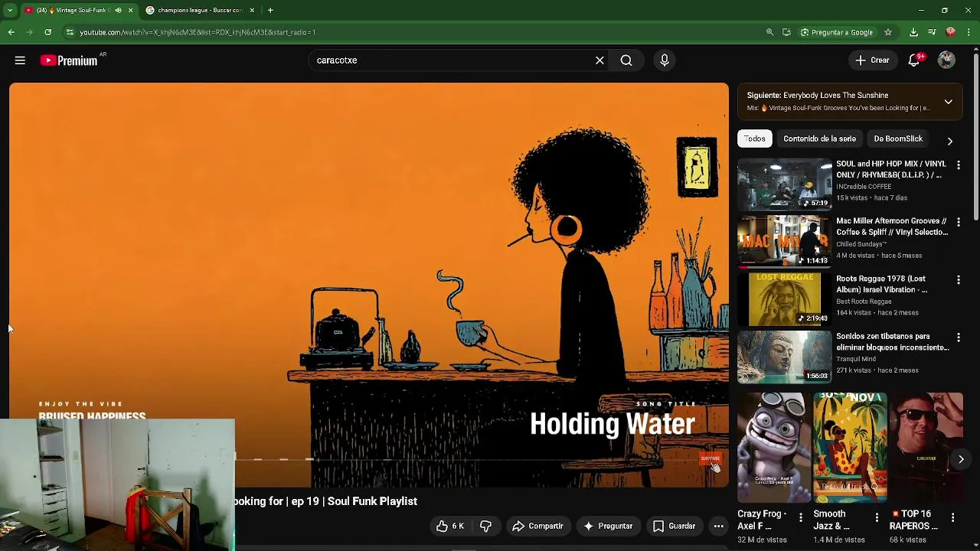Select Contenido de la serie chip
This screenshot has width=980, height=551.
click(819, 139)
